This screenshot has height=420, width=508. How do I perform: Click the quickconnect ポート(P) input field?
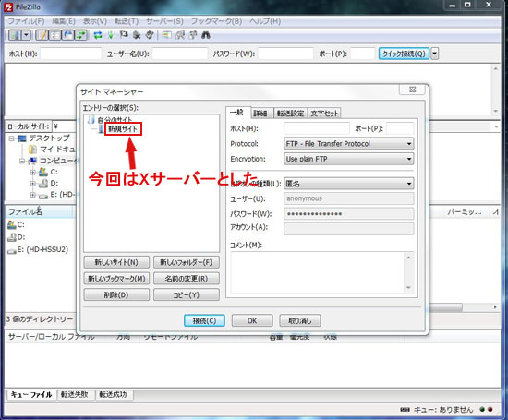pyautogui.click(x=363, y=54)
